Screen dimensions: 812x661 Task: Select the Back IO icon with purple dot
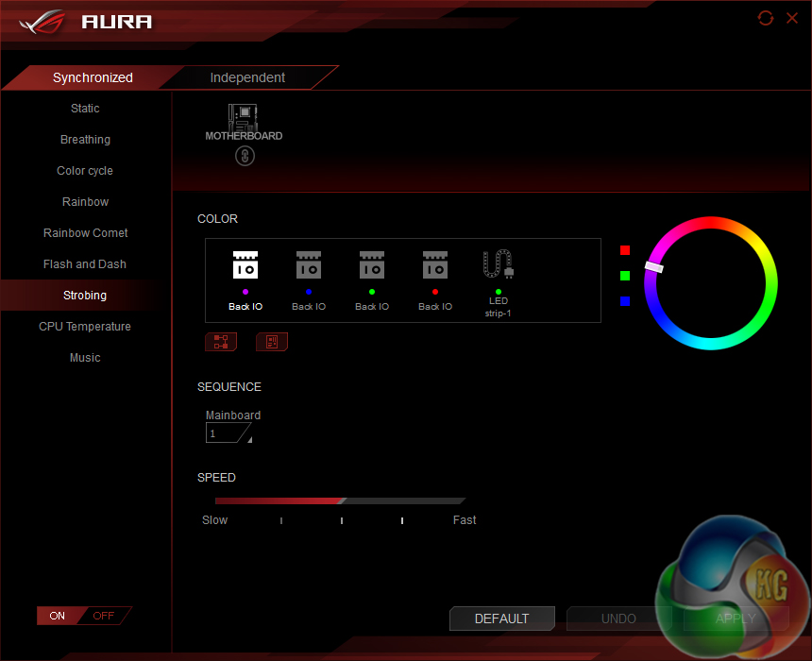(245, 265)
